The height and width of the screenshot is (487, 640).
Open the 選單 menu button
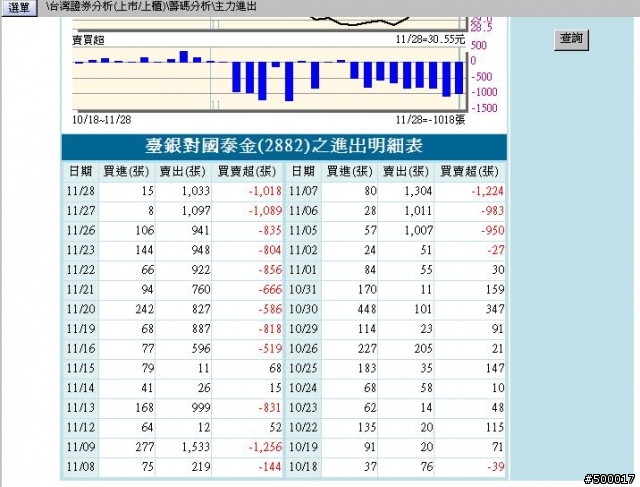[x=19, y=7]
